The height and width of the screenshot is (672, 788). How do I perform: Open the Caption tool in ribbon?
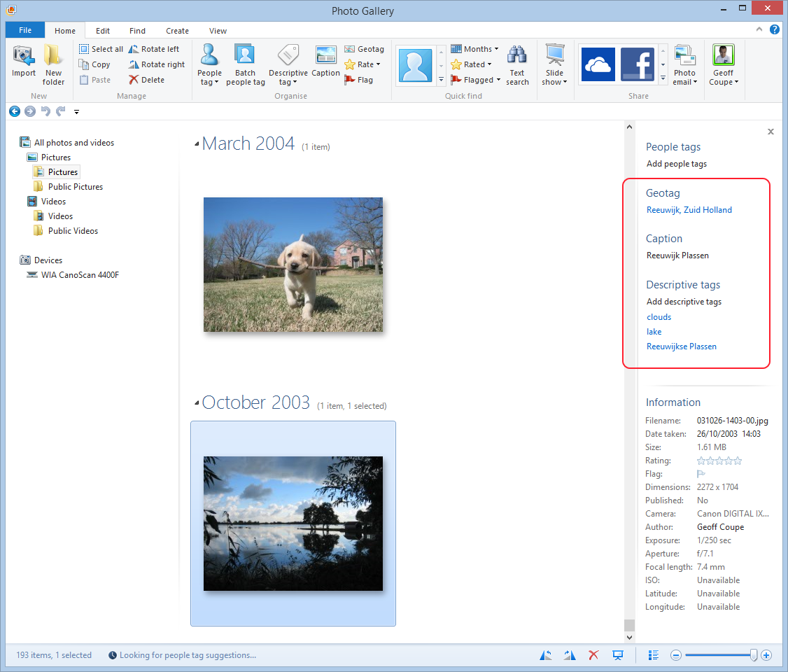(x=325, y=61)
